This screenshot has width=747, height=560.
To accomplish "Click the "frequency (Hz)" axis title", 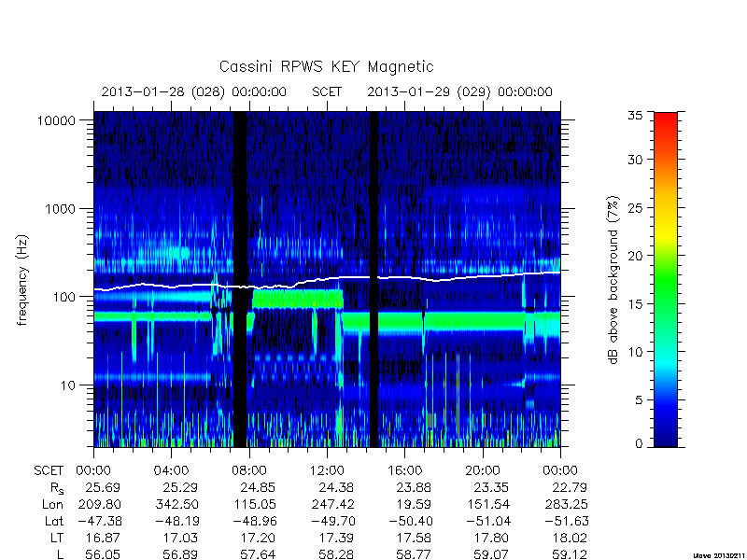I will click(x=22, y=280).
